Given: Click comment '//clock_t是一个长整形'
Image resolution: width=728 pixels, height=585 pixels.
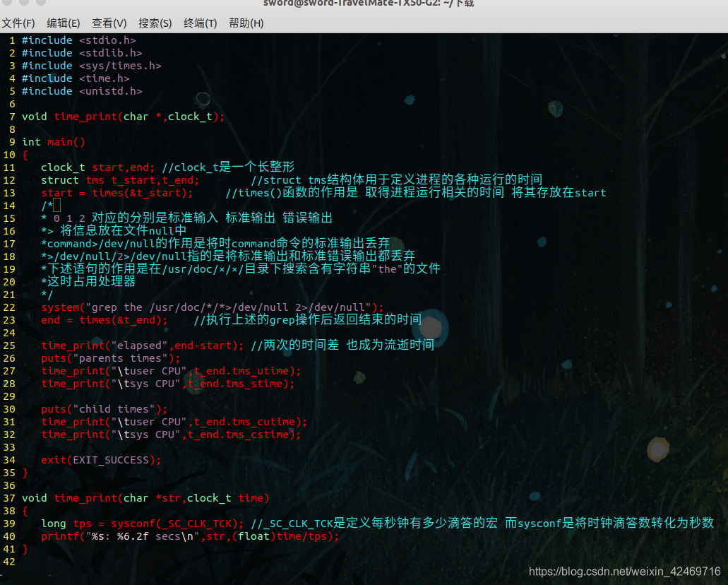Looking at the screenshot, I should pos(228,167).
